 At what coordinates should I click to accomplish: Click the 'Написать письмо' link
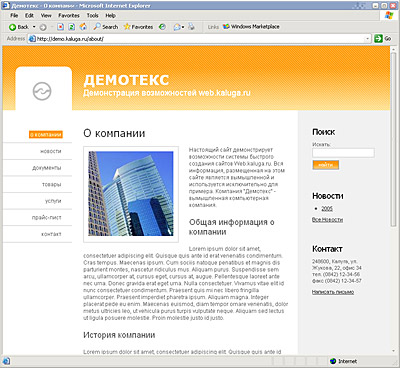point(333,292)
